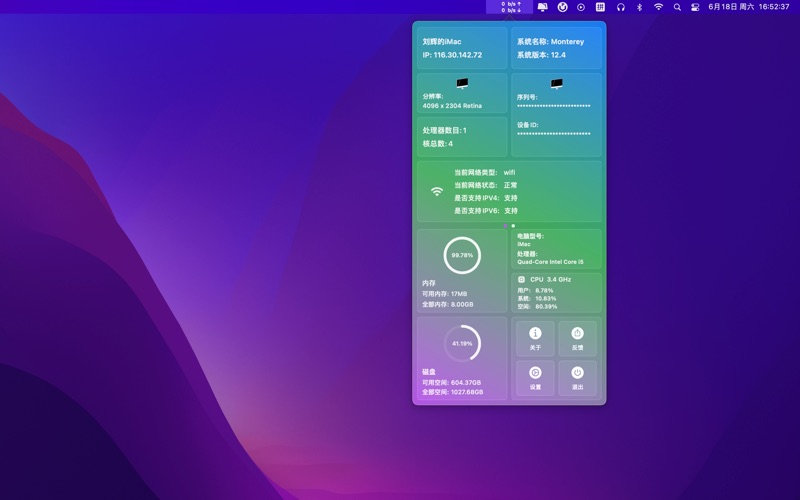The width and height of the screenshot is (800, 500).
Task: Click the system name Monterey card
Action: (x=556, y=48)
